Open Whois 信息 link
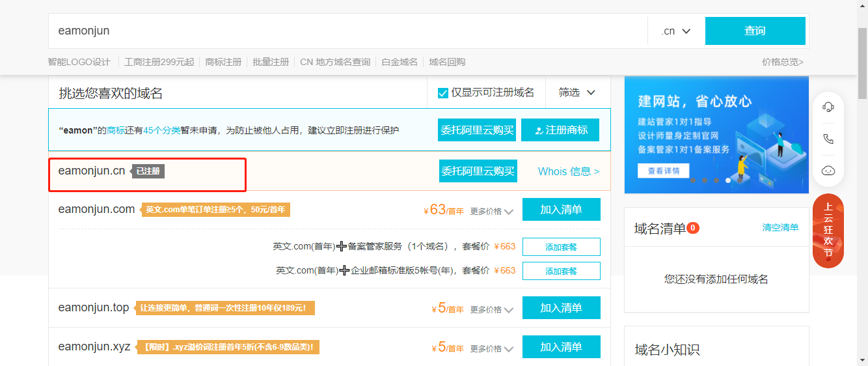The height and width of the screenshot is (366, 868). (569, 171)
